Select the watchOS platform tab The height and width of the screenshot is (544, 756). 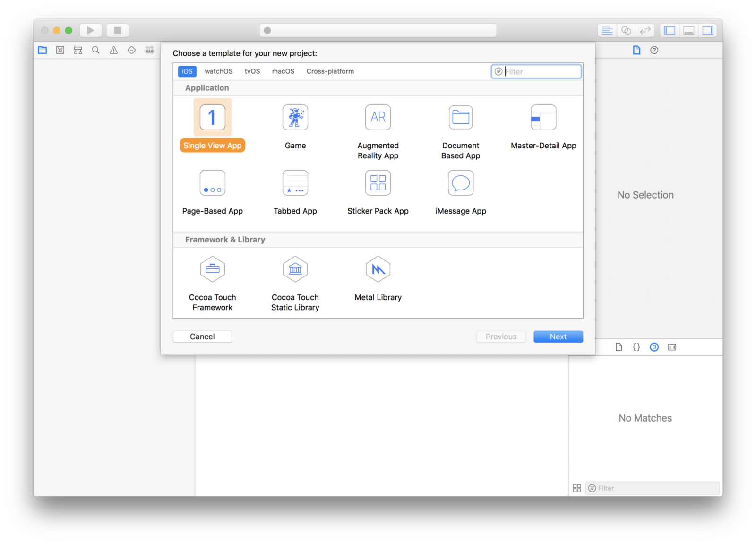(x=219, y=71)
